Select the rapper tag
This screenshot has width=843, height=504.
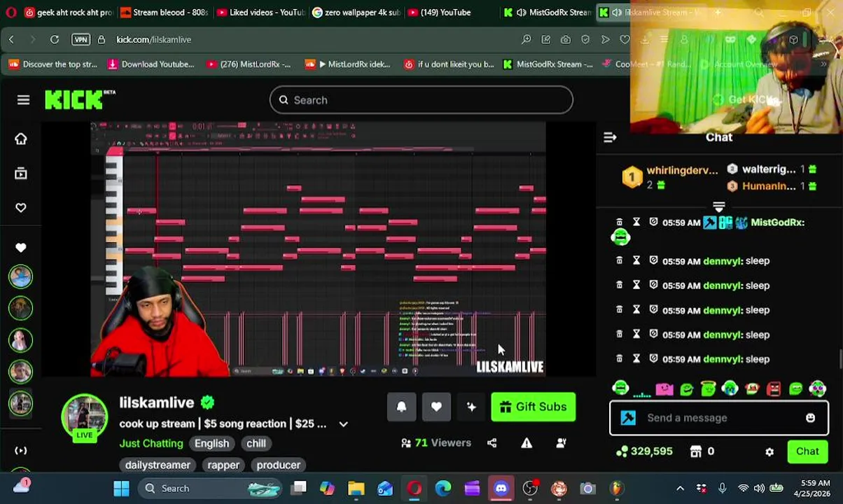tap(223, 465)
